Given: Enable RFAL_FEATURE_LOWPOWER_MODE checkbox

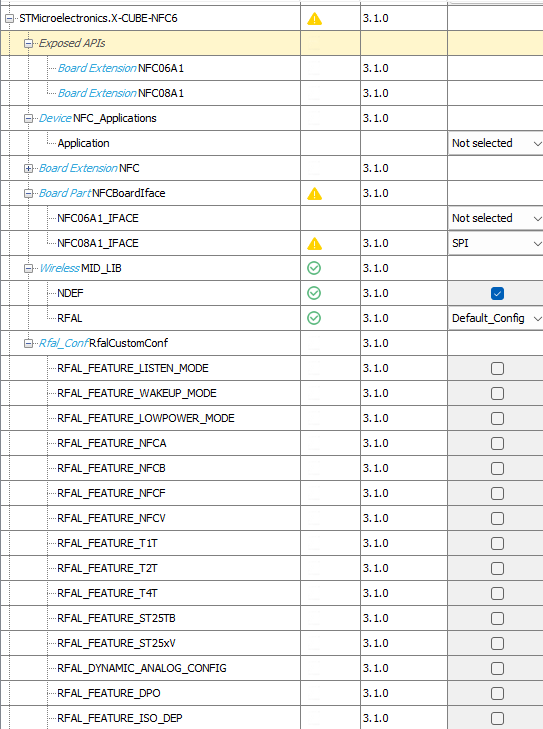Looking at the screenshot, I should point(497,418).
